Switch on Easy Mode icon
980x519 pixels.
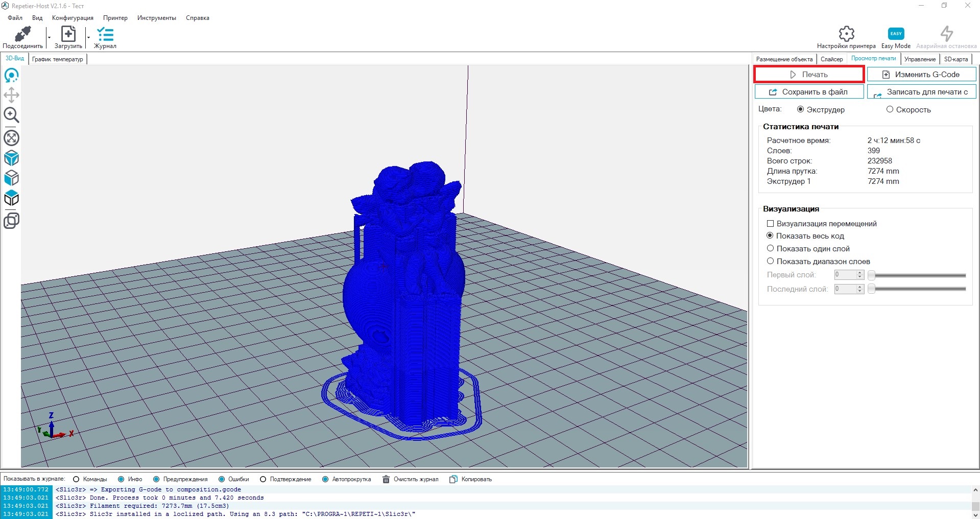tap(896, 34)
